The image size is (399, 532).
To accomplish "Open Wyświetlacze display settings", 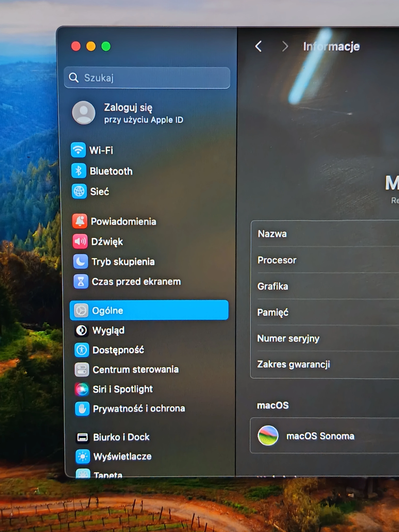I will pos(122,456).
